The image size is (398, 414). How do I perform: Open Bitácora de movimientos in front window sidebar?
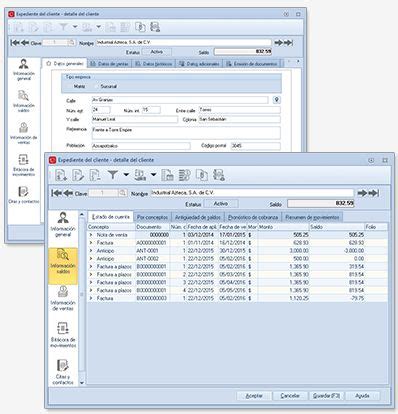click(63, 335)
